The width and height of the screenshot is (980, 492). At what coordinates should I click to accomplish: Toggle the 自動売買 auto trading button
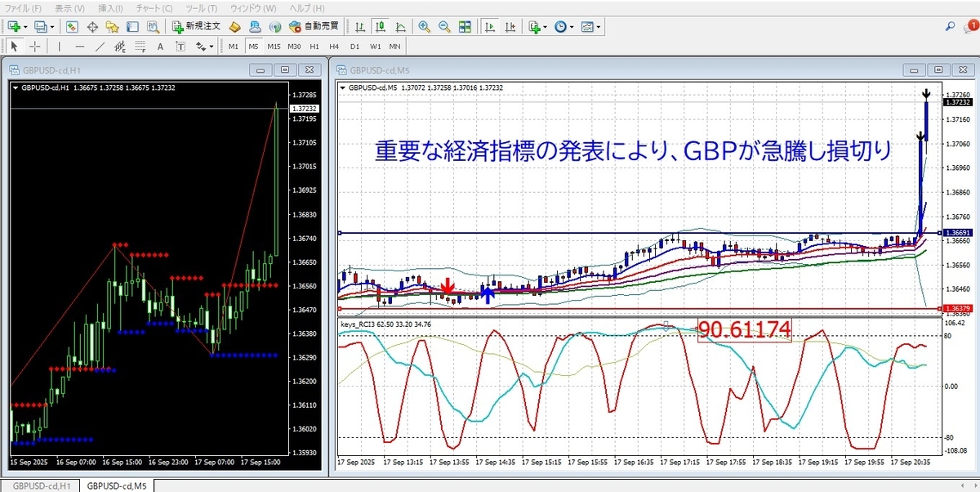point(314,27)
